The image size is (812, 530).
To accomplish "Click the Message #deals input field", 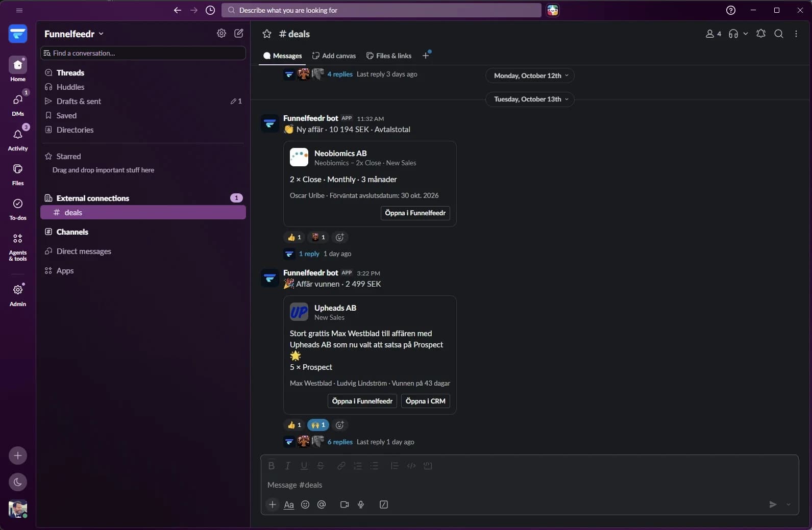I will tap(529, 485).
